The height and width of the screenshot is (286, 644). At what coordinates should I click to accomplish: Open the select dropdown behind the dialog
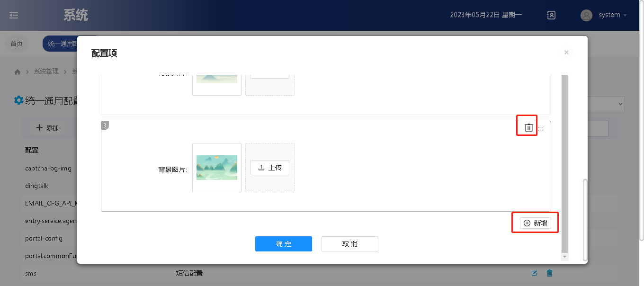point(606,104)
